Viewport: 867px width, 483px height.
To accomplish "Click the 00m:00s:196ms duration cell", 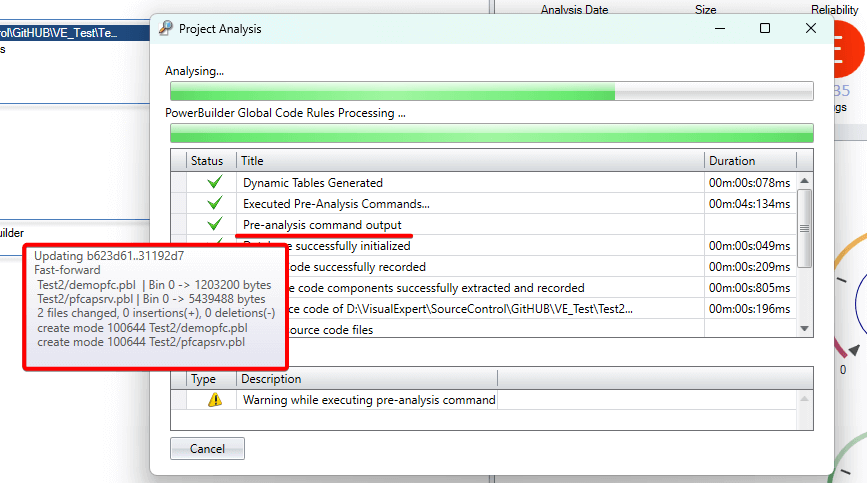I will click(x=750, y=308).
